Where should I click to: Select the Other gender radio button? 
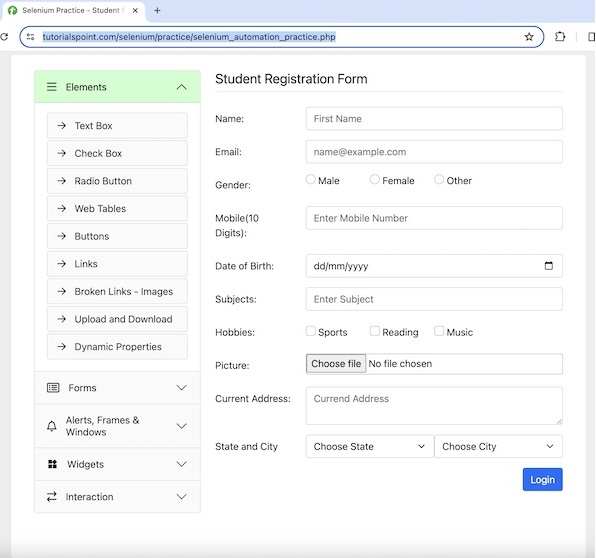tap(439, 179)
